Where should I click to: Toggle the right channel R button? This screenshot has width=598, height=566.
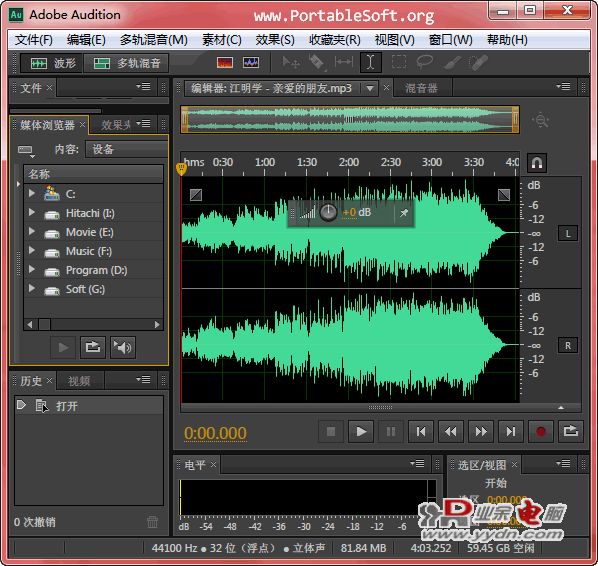pos(568,345)
